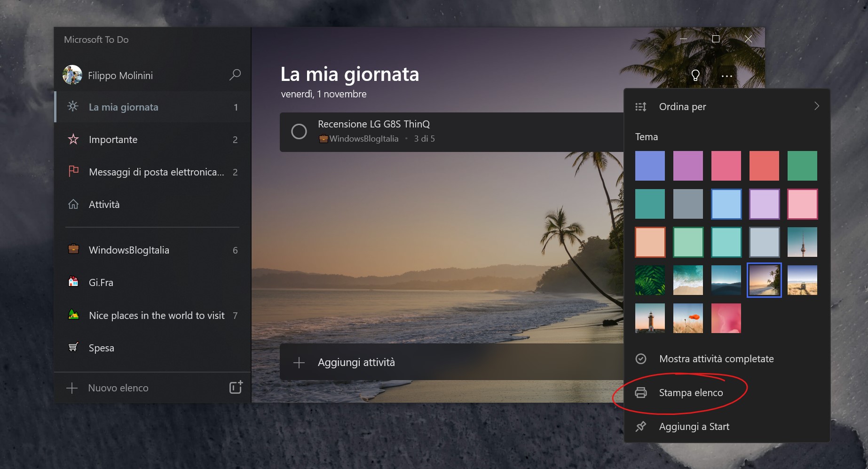
Task: Click the Filippo Molinini profile avatar
Action: point(72,75)
